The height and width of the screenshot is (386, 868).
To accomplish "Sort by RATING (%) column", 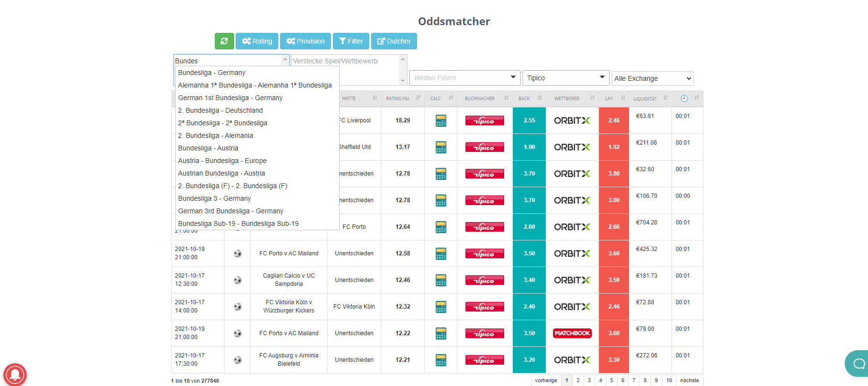I will [403, 98].
